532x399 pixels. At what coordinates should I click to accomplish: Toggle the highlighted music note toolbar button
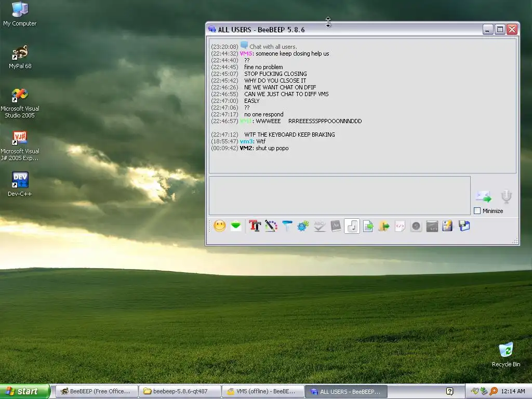coord(352,226)
